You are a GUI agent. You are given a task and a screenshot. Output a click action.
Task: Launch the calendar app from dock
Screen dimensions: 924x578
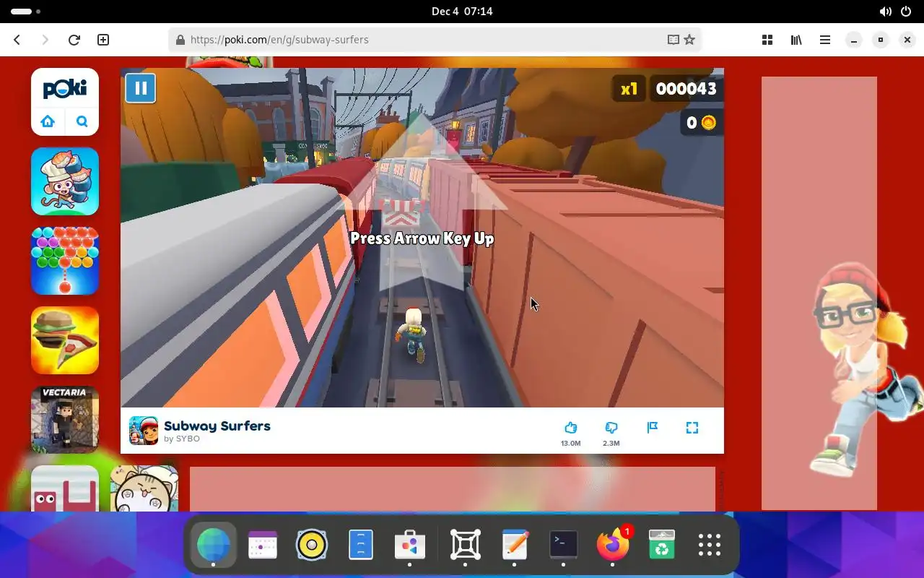263,545
